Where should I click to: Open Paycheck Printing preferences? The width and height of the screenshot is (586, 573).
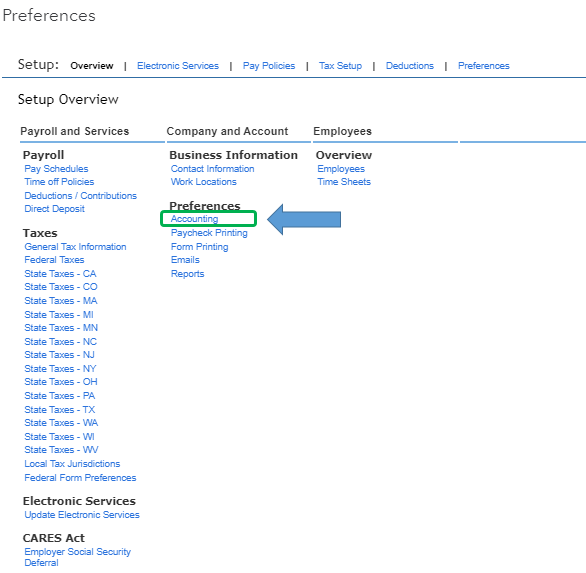click(209, 233)
